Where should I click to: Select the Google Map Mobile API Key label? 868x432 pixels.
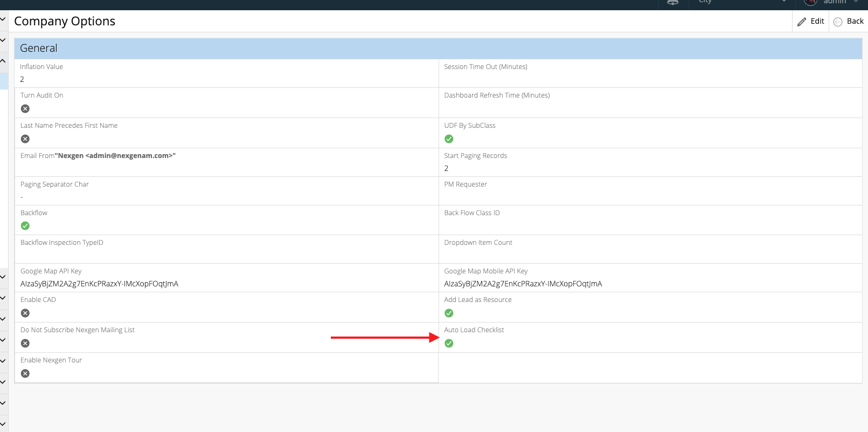coord(486,271)
